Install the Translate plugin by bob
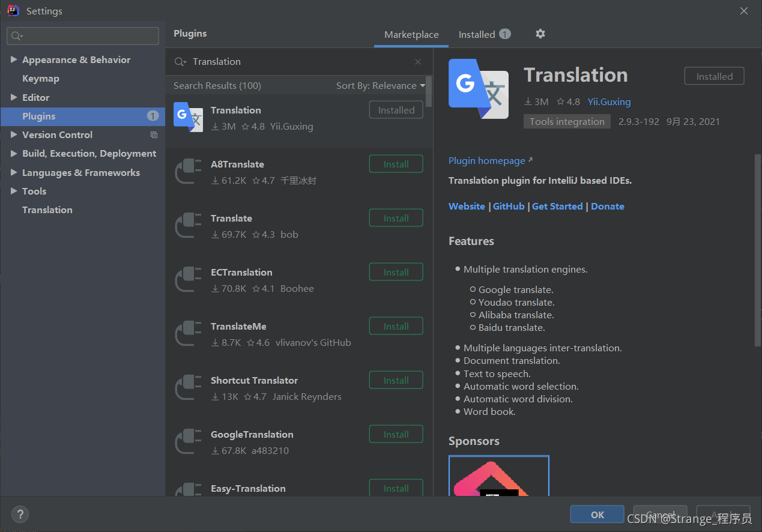This screenshot has height=532, width=762. click(396, 218)
